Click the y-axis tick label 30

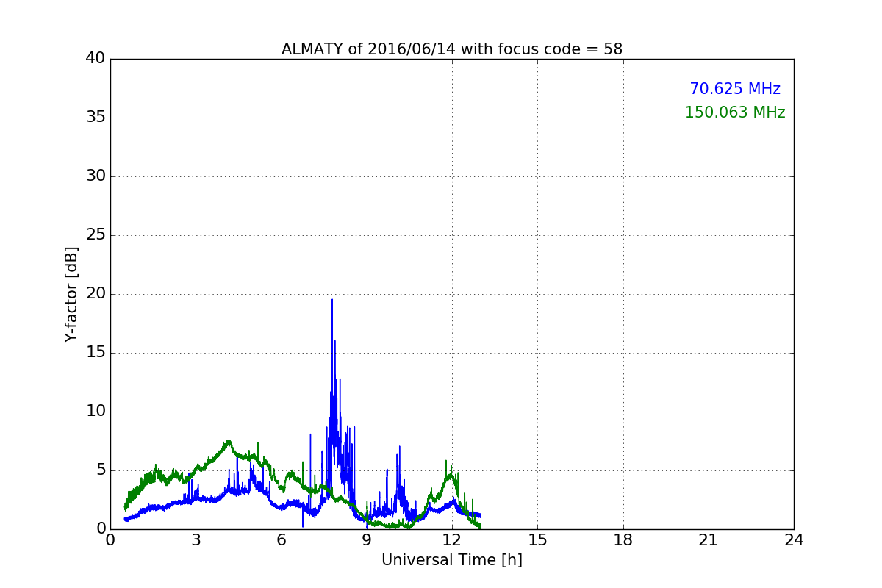[x=96, y=176]
